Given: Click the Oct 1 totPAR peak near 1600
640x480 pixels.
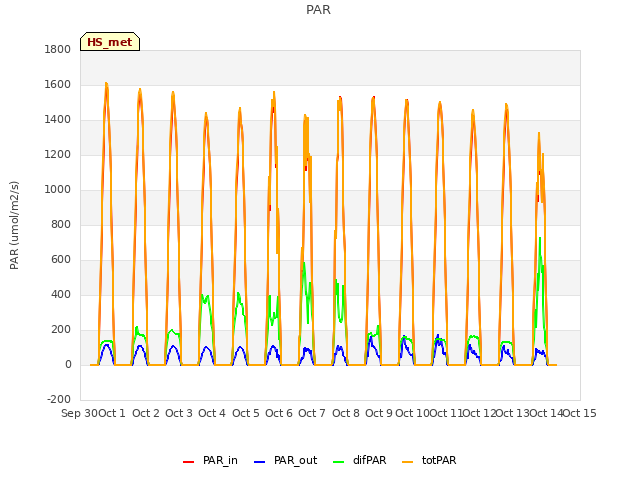Looking at the screenshot, I should coord(107,84).
